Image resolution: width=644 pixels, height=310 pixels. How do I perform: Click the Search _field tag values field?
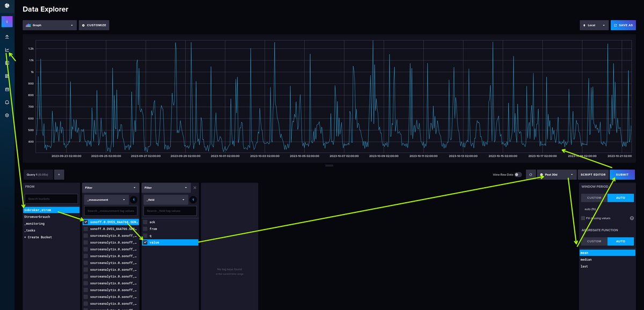[170, 211]
